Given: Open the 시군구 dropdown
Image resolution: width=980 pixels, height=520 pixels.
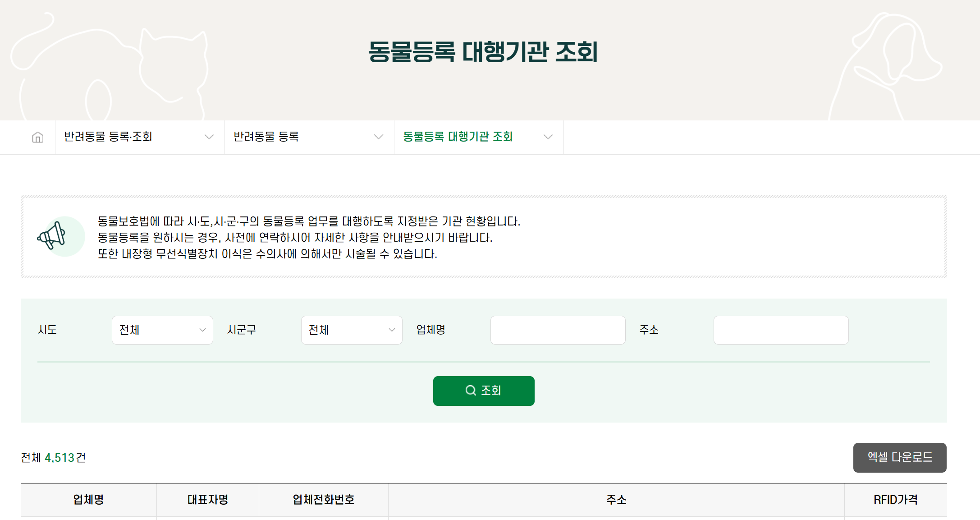Looking at the screenshot, I should coord(352,330).
